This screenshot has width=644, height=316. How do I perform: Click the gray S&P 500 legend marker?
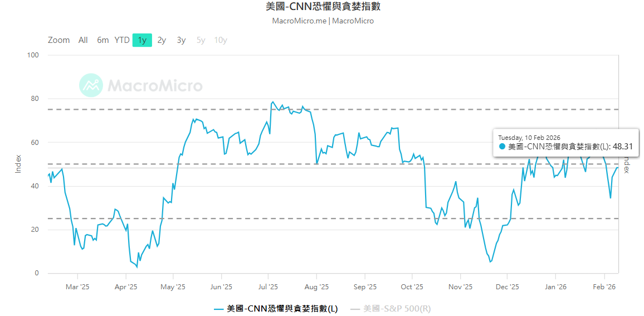click(x=355, y=309)
